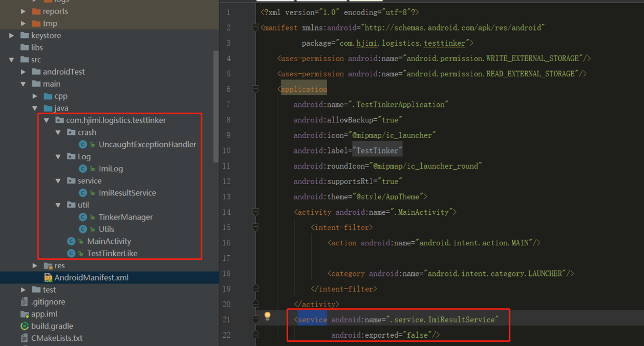The image size is (644, 346).
Task: Click the android.intent.category.LAUNCHER text
Action: click(497, 273)
